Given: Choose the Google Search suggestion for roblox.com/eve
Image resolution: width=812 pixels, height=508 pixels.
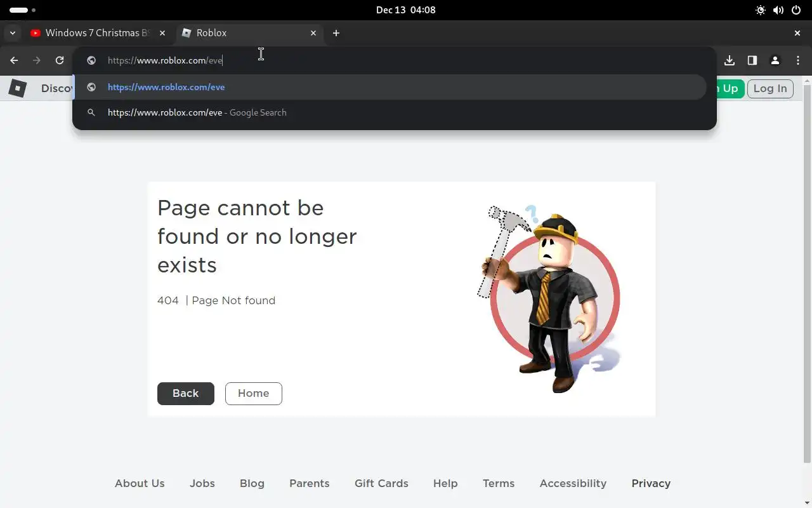Looking at the screenshot, I should coord(390,112).
